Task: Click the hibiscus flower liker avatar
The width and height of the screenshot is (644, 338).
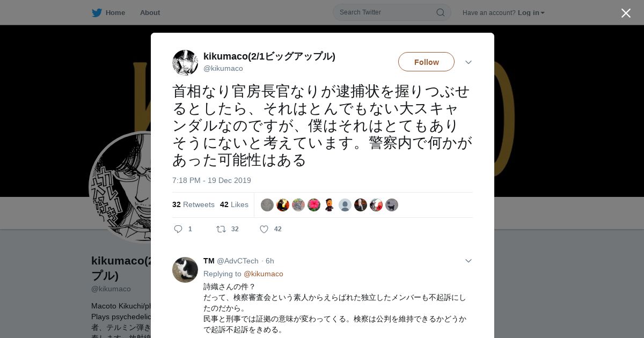Action: tap(314, 205)
